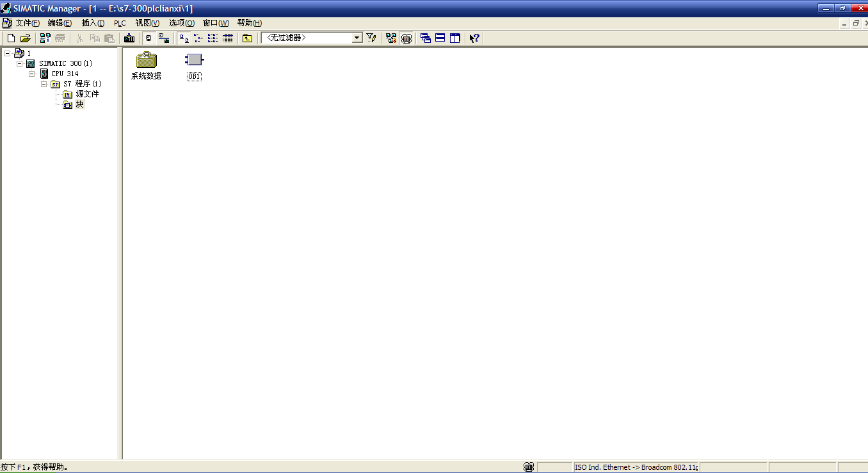Click the New Project toolbar icon
This screenshot has height=473, width=868.
tap(11, 38)
